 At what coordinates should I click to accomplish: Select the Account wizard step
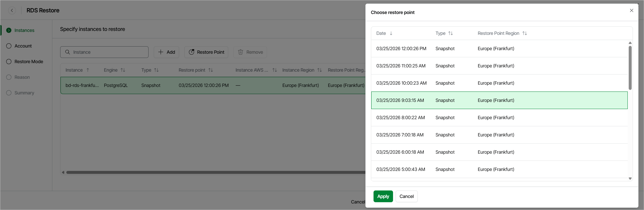tap(23, 46)
